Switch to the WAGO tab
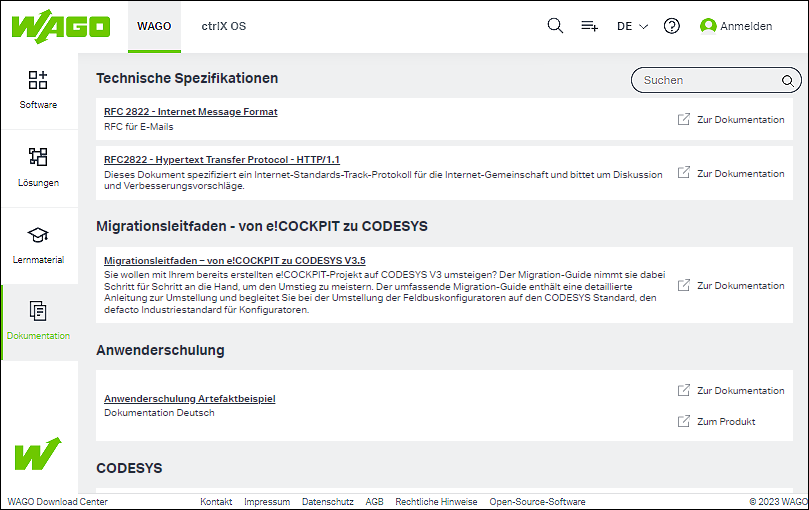809x510 pixels. coord(154,26)
